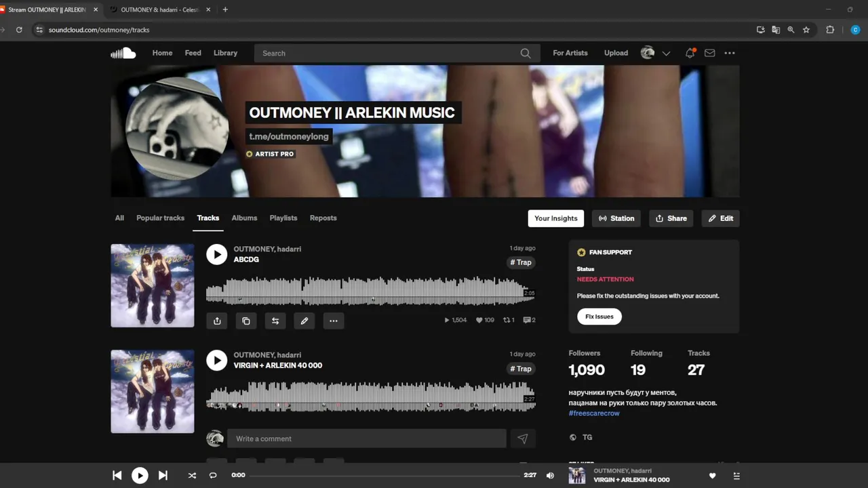The height and width of the screenshot is (488, 868).
Task: Open the user avatar menu
Action: [x=648, y=53]
